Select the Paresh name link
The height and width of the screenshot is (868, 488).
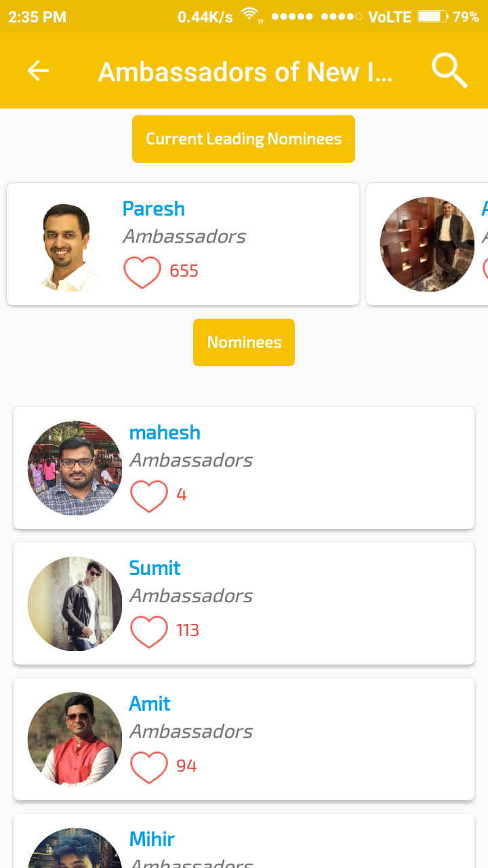154,209
